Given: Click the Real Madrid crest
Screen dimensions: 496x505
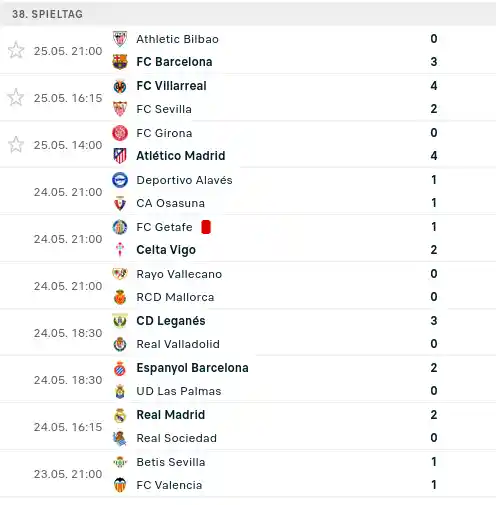Looking at the screenshot, I should point(120,415).
